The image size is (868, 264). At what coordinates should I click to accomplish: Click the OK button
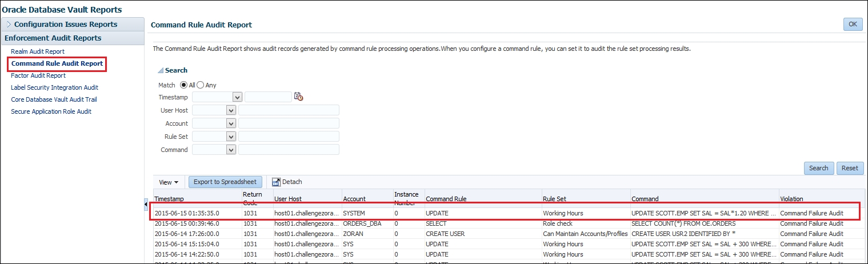853,25
